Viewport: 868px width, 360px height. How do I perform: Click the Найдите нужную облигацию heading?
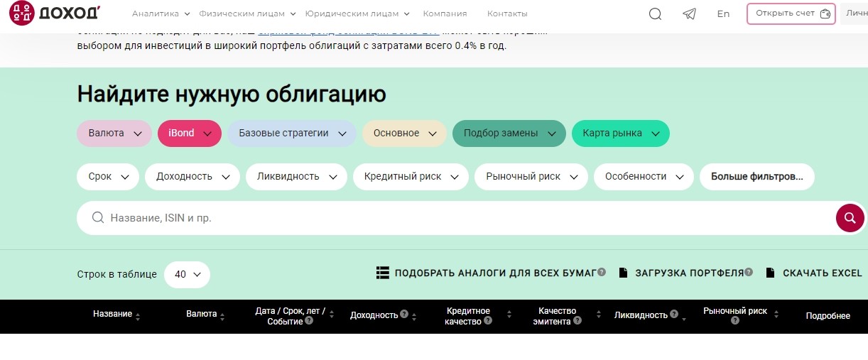[x=232, y=94]
